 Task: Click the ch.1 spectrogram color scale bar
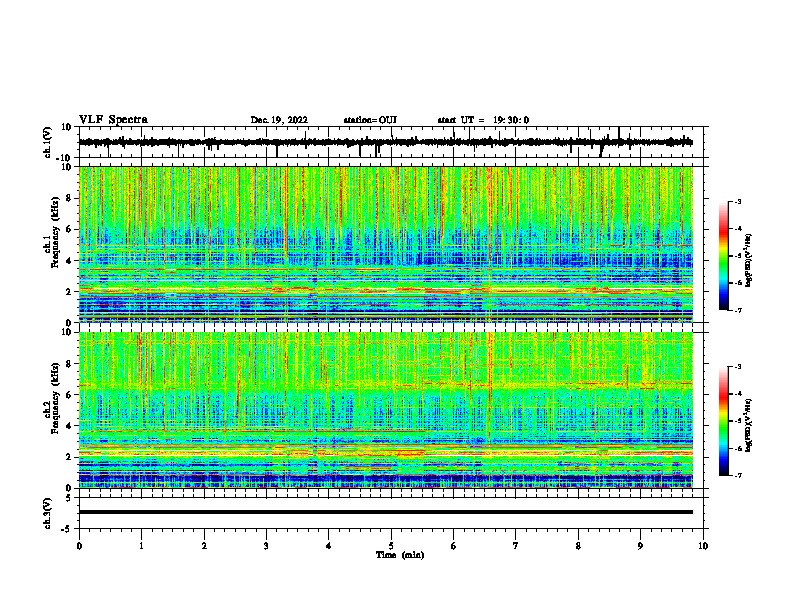pyautogui.click(x=723, y=256)
